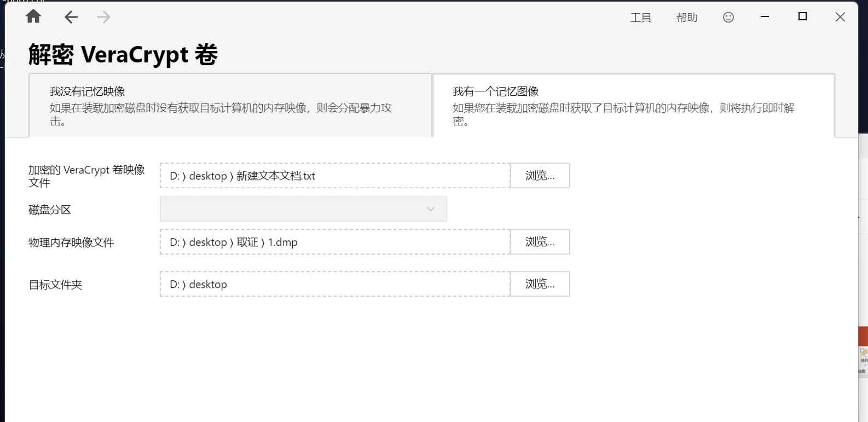The image size is (868, 422).
Task: Go to the home screen icon
Action: coord(33,16)
